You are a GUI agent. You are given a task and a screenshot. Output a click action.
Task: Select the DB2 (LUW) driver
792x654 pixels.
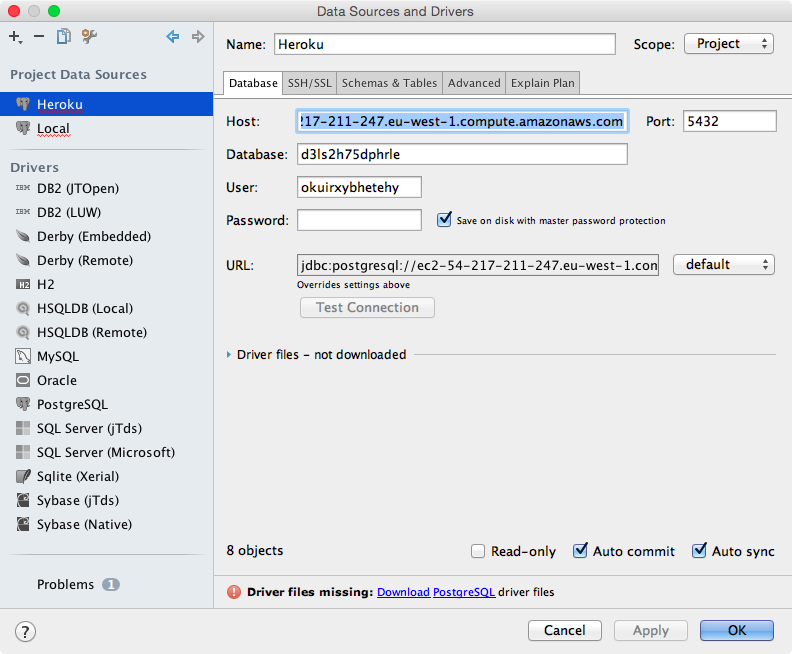click(107, 212)
